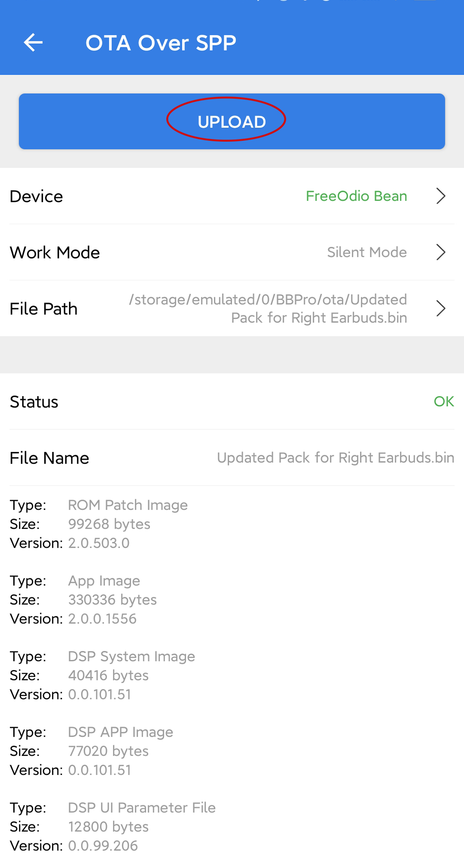Tap the Device row label
Image resolution: width=464 pixels, height=868 pixels.
tap(37, 197)
